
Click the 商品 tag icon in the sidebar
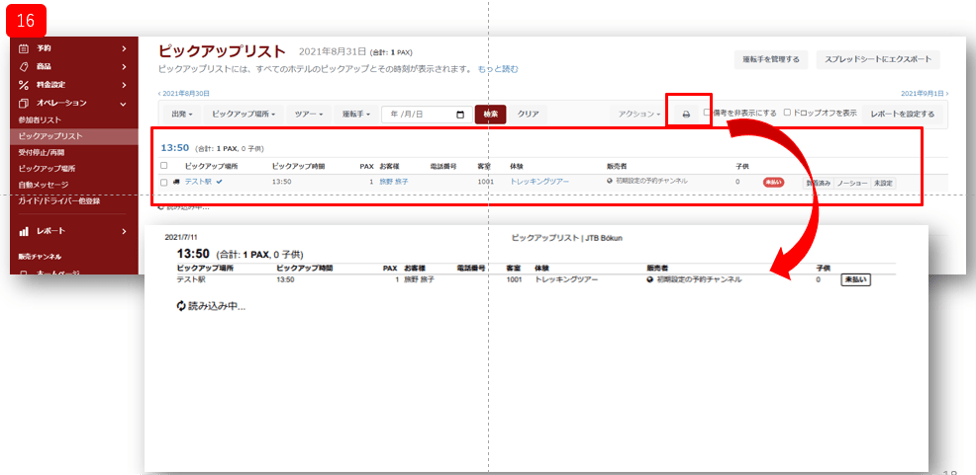[x=23, y=66]
